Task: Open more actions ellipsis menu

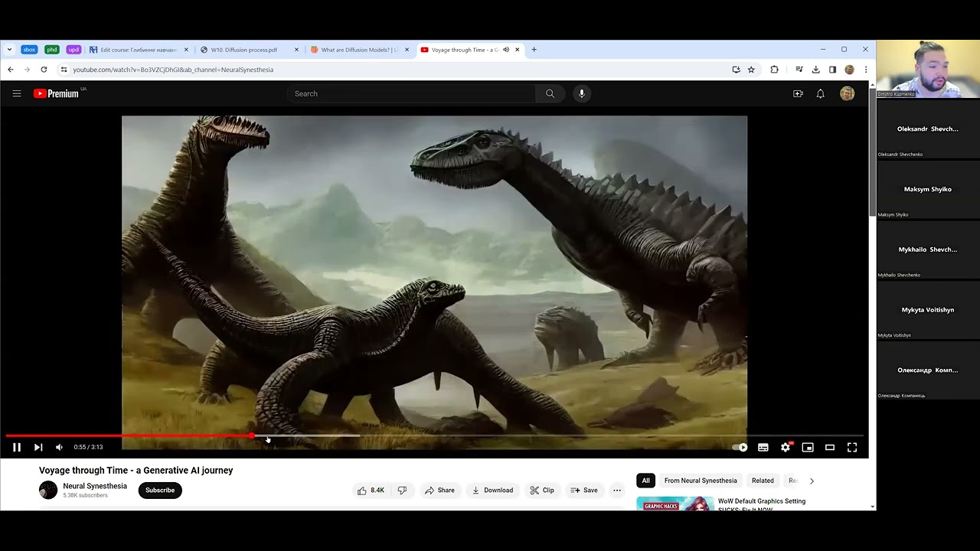Action: 617,491
